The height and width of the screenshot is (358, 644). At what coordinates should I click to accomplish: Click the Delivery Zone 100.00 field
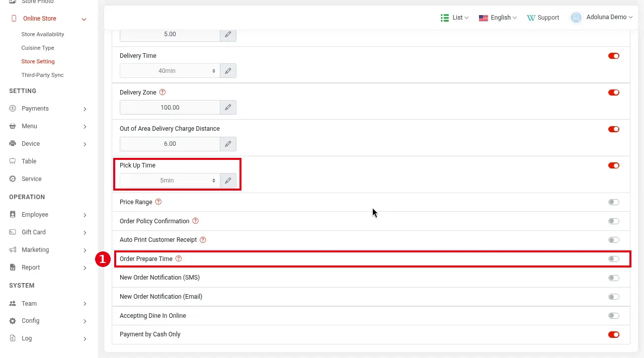tap(170, 108)
